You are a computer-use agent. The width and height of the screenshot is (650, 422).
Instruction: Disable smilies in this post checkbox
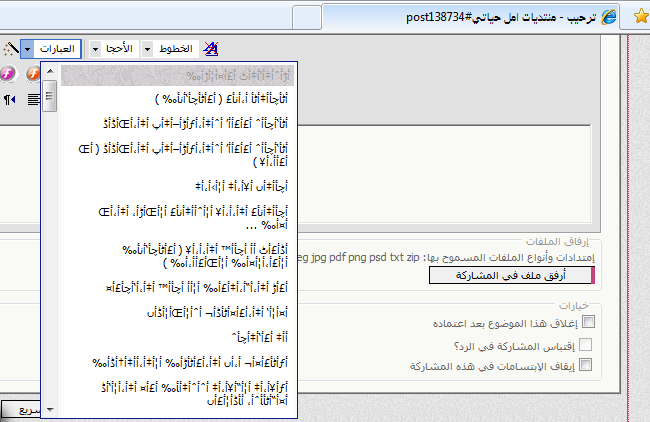point(588,366)
